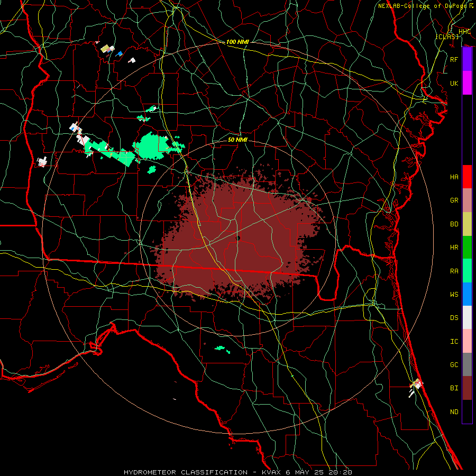Click the radar site center dot
Viewport: 476px width, 476px height.
pyautogui.click(x=238, y=239)
